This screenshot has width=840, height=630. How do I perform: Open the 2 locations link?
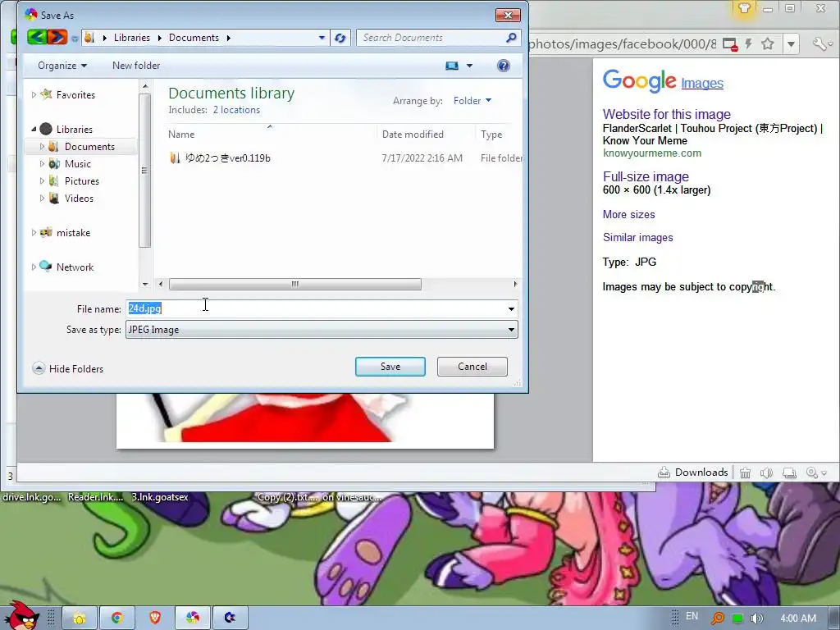[236, 110]
